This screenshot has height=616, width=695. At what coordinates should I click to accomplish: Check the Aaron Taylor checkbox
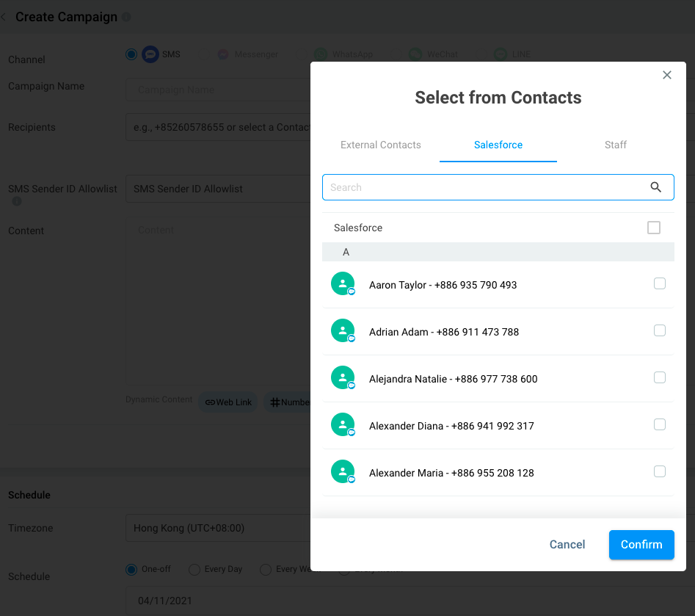point(660,283)
